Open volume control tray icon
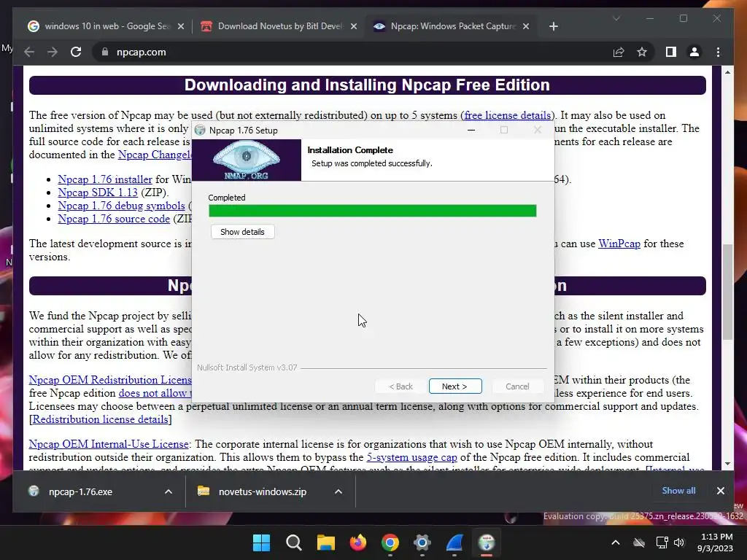The image size is (747, 560). coord(679,542)
